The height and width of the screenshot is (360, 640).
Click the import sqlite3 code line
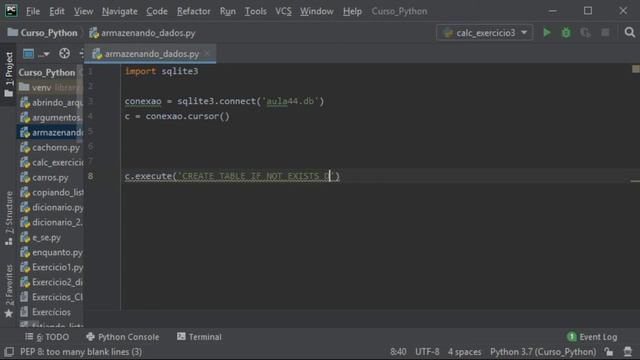[161, 71]
